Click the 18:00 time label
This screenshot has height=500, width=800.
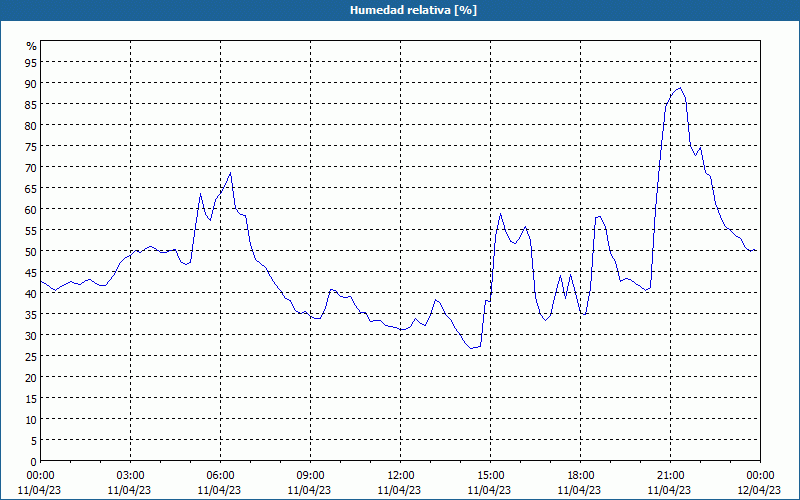click(581, 476)
